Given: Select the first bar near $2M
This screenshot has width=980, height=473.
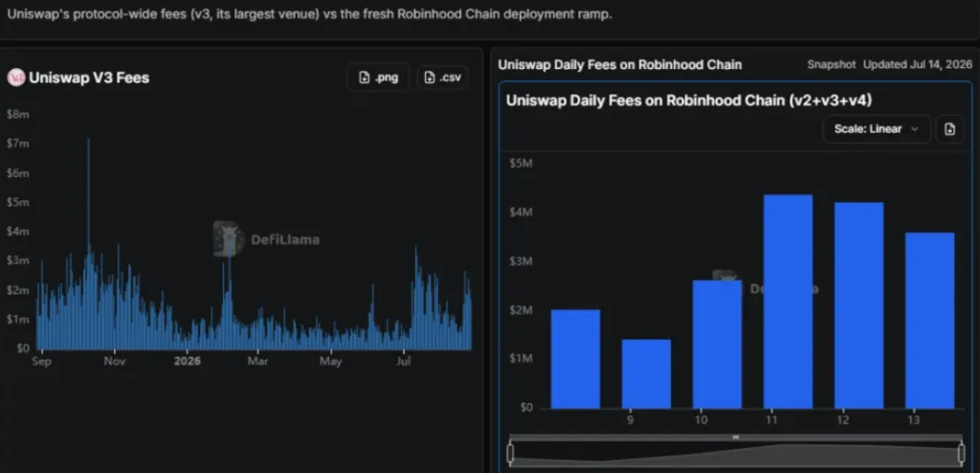Looking at the screenshot, I should [x=575, y=359].
